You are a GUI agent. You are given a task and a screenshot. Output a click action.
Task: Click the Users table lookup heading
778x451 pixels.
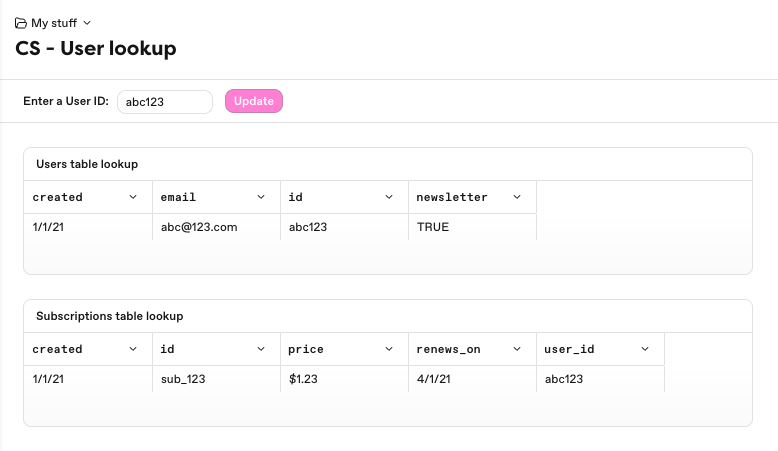[87, 164]
